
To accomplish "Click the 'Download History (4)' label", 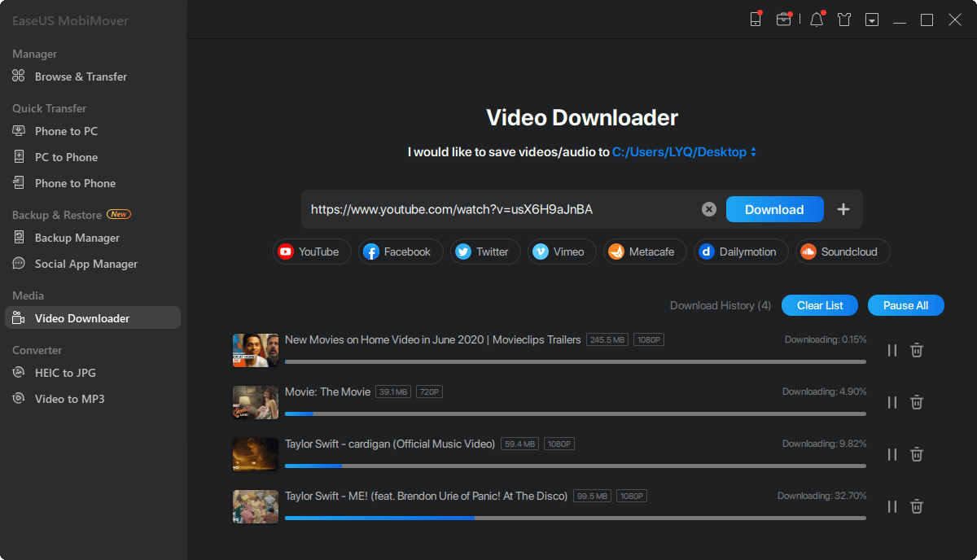I will pos(721,305).
